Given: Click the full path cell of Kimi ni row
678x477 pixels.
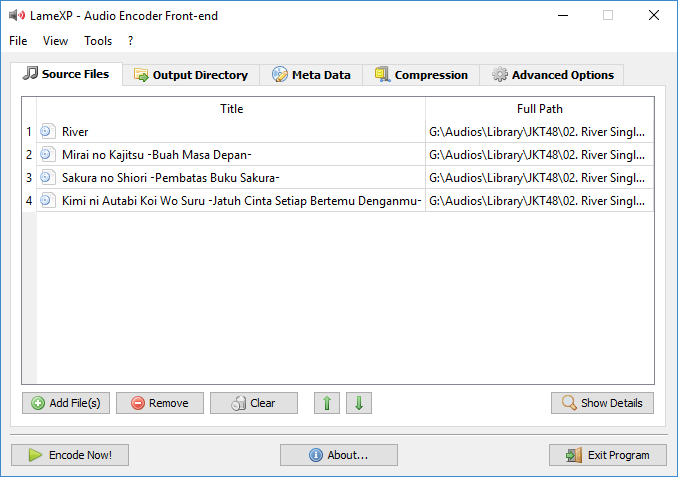Looking at the screenshot, I should click(x=540, y=200).
